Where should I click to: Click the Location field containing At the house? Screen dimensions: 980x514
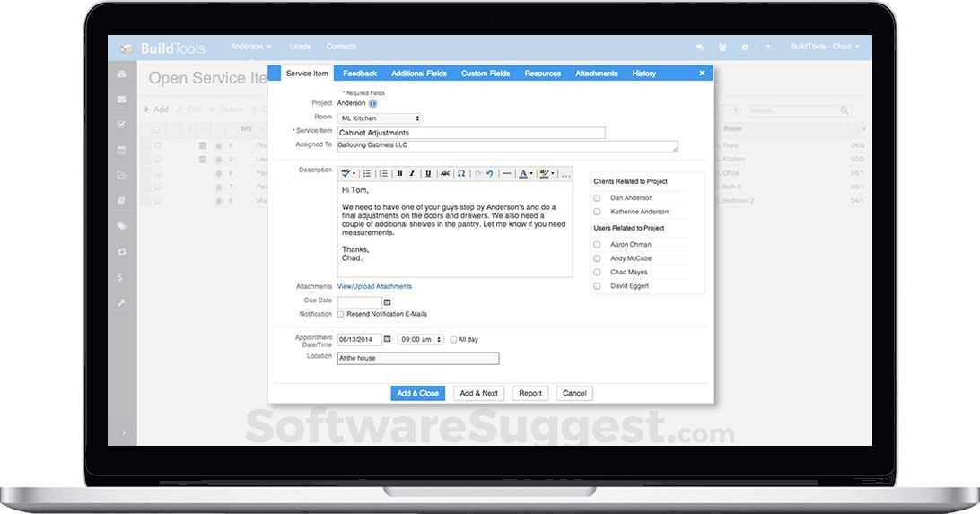(x=418, y=359)
